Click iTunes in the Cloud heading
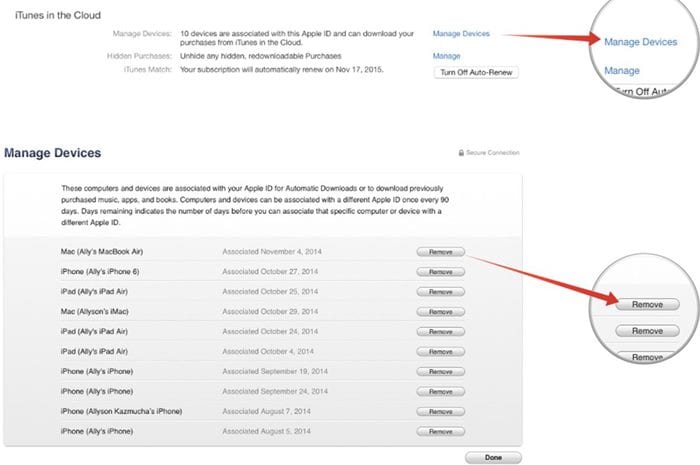The image size is (700, 465). (58, 15)
